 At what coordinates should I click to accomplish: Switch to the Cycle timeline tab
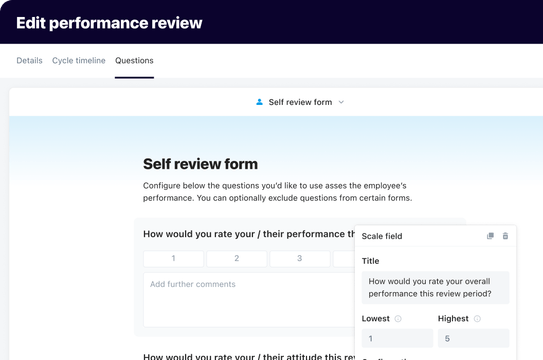click(x=79, y=61)
